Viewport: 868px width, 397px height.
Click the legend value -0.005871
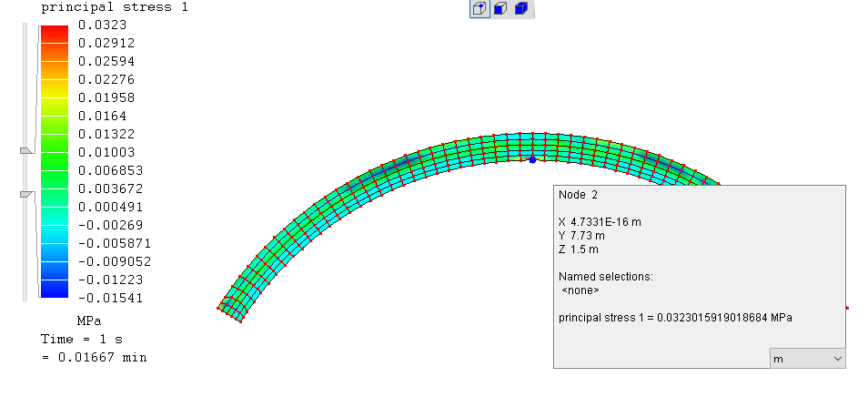tap(115, 244)
